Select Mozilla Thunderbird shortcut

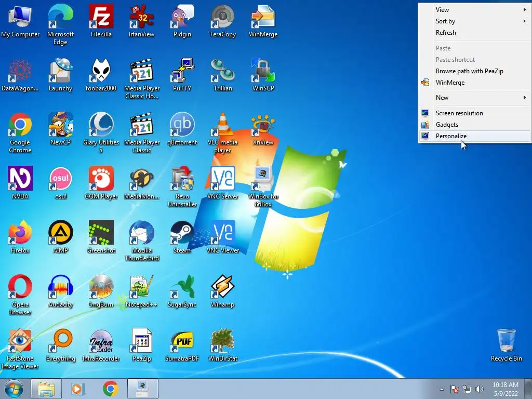pos(141,241)
